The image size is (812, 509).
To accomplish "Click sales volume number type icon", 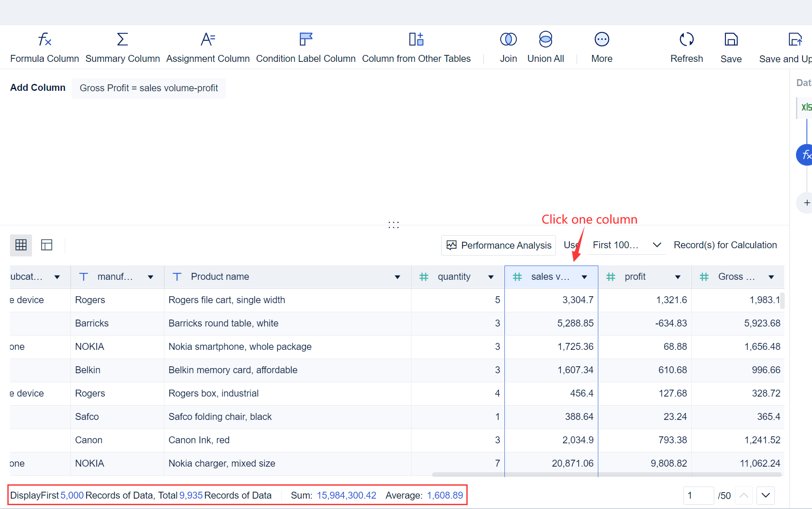I will point(517,277).
